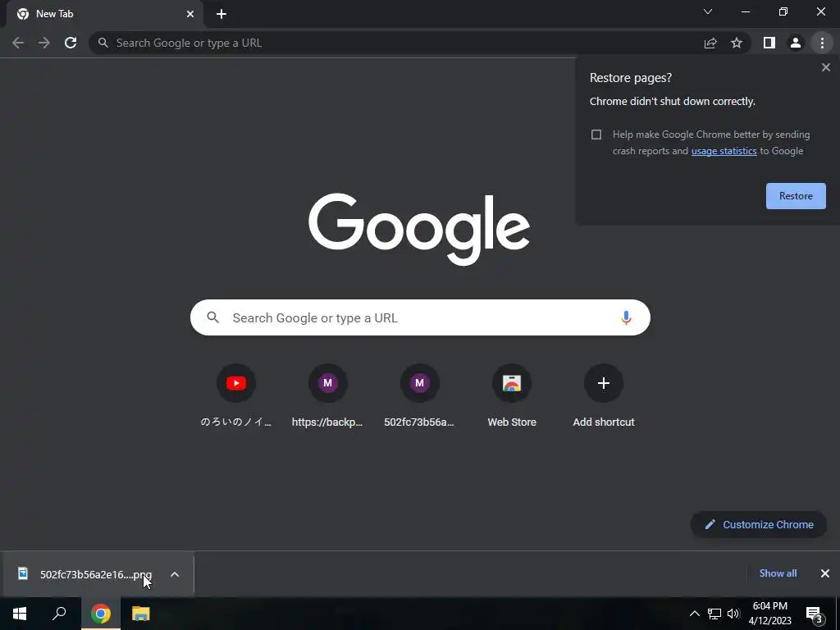
Task: Open a new tab with plus
Action: pyautogui.click(x=221, y=14)
